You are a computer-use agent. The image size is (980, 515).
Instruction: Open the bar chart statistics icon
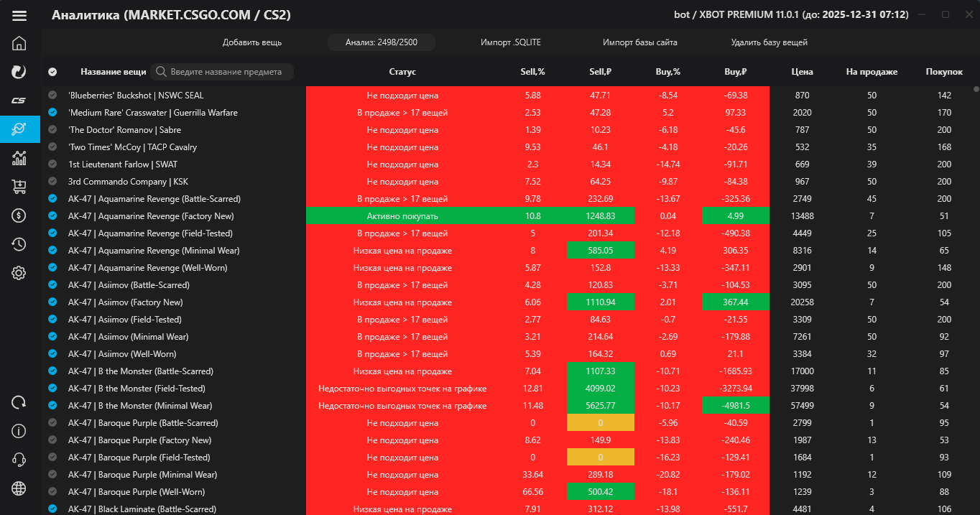(x=19, y=158)
